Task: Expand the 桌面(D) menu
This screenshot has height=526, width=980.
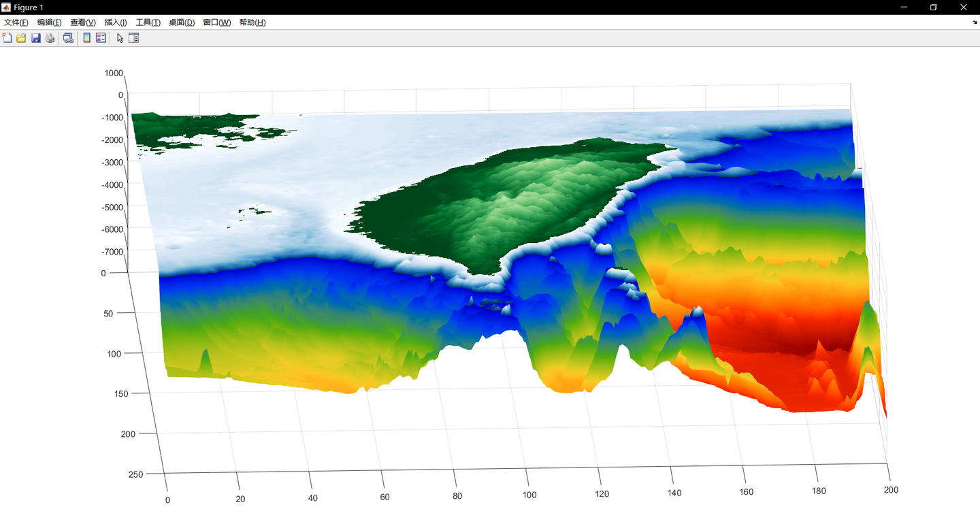Action: pos(182,22)
